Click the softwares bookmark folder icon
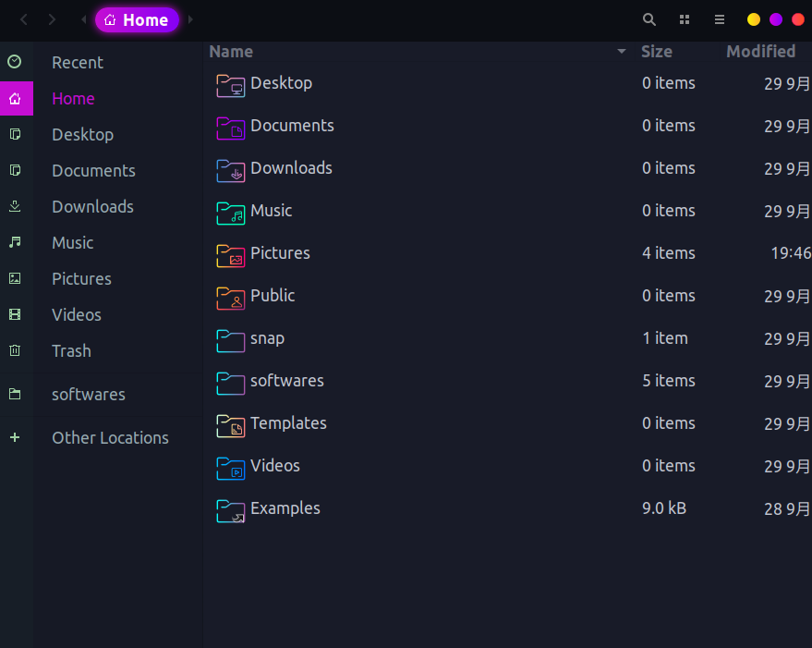Viewport: 812px width, 648px height. point(15,394)
